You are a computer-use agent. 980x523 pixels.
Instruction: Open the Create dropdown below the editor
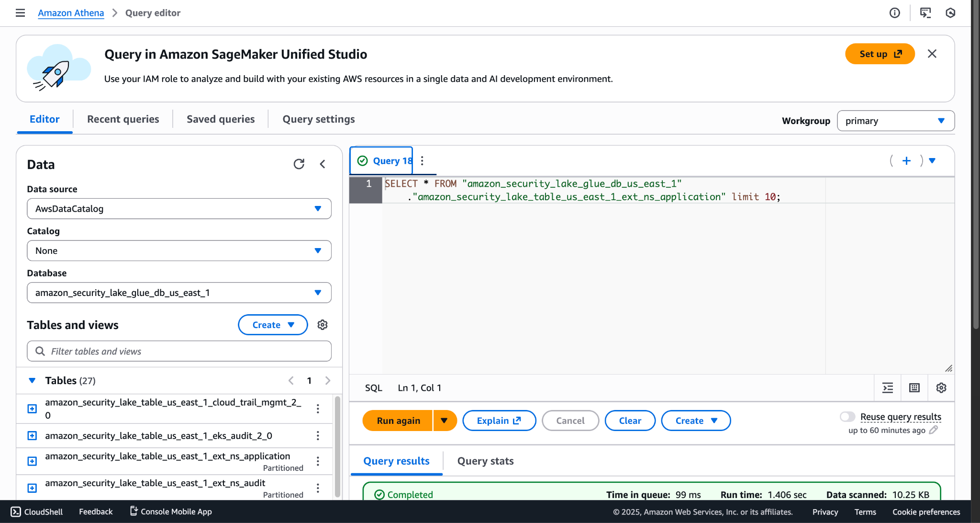(x=696, y=421)
